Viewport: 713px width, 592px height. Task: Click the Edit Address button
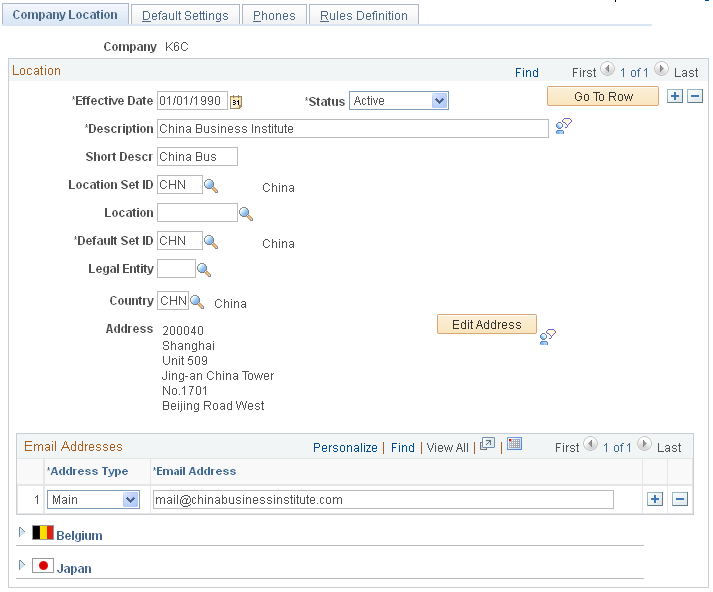pos(487,325)
